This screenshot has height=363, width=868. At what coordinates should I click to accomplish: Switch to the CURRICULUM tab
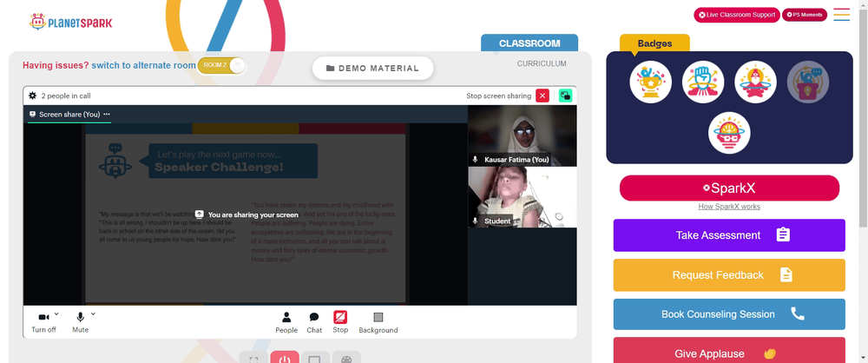(x=542, y=63)
